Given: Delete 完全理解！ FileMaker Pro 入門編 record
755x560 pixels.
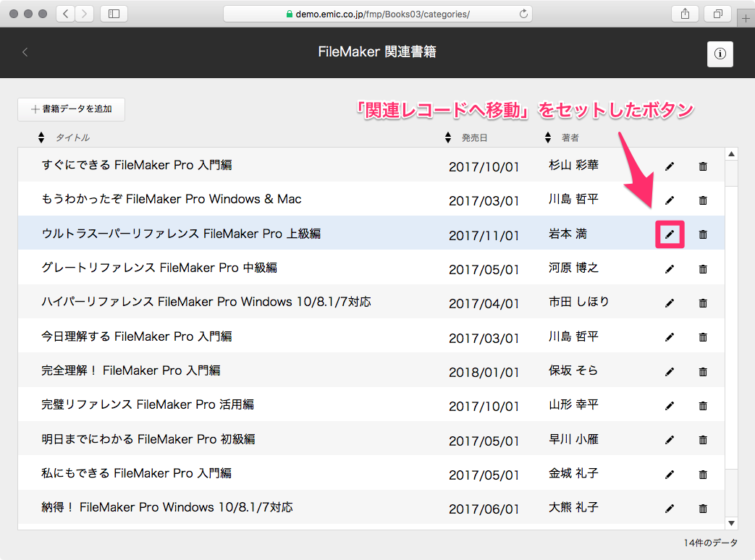Looking at the screenshot, I should (703, 371).
